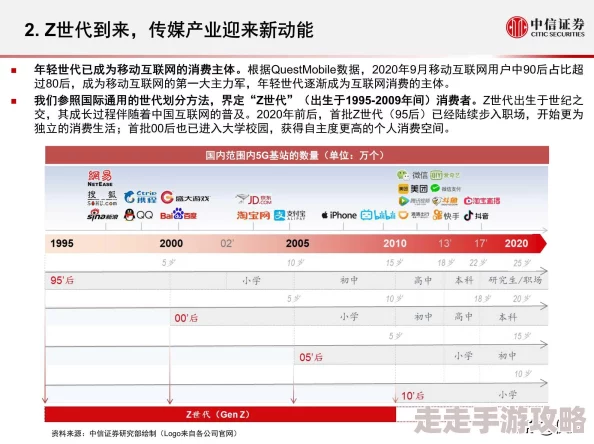The width and height of the screenshot is (594, 444).
Task: Click the 1995 timeline marker
Action: (x=62, y=243)
